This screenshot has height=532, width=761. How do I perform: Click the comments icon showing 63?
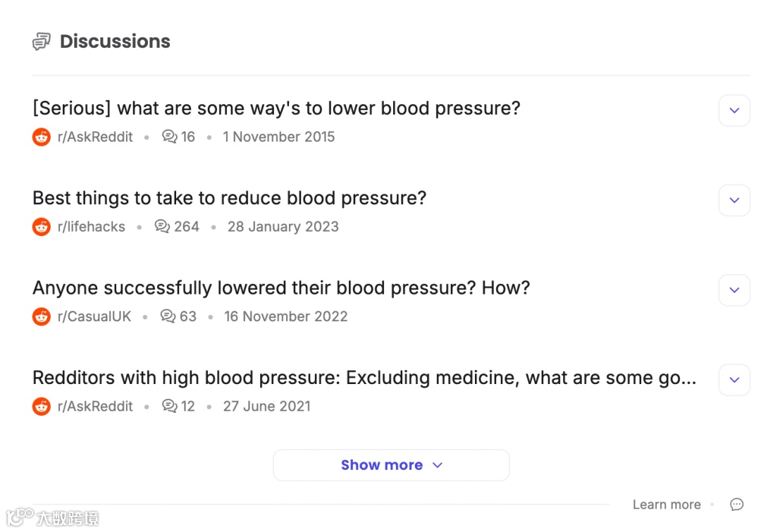point(168,316)
